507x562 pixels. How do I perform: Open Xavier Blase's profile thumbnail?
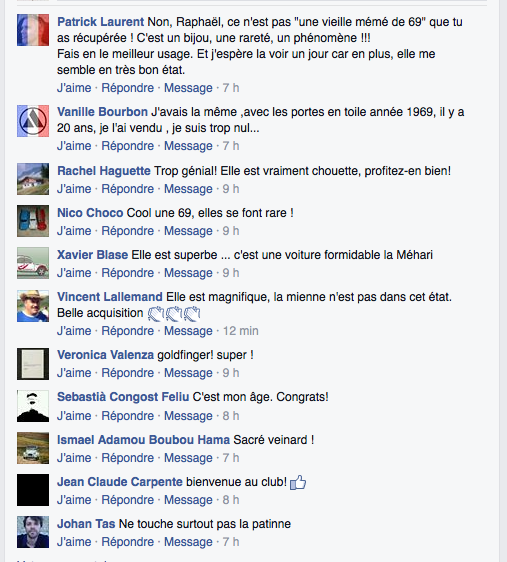[33, 263]
